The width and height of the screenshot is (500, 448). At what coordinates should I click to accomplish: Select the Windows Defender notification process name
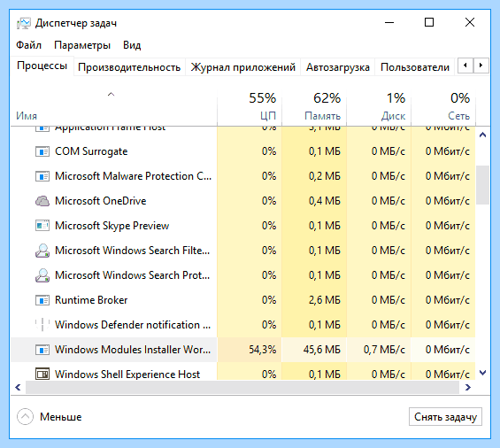point(133,325)
